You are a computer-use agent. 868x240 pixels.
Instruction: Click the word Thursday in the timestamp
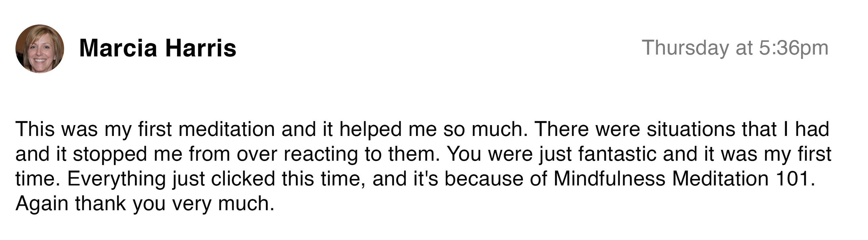pyautogui.click(x=685, y=48)
